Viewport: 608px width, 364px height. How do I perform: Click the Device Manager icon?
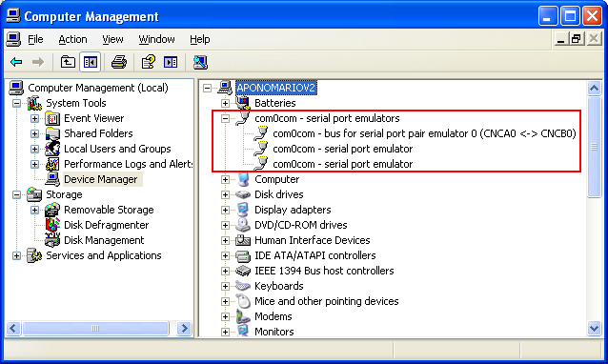tap(52, 179)
